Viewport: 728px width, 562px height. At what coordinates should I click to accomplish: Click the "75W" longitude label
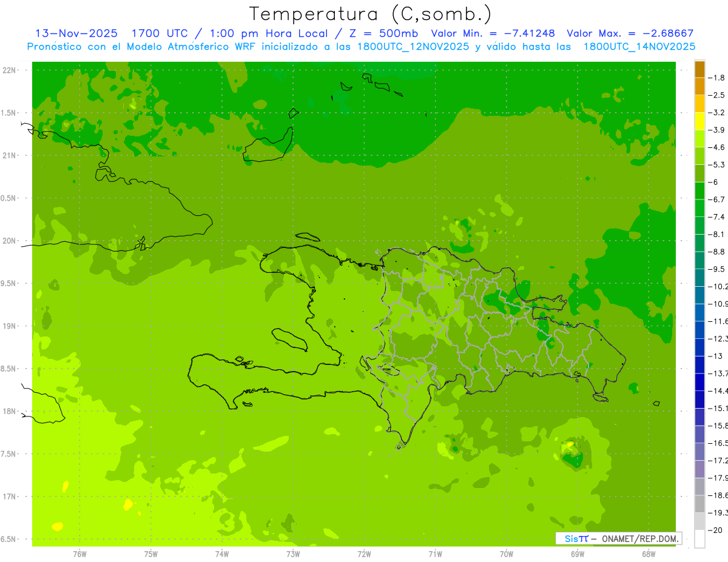tap(150, 554)
